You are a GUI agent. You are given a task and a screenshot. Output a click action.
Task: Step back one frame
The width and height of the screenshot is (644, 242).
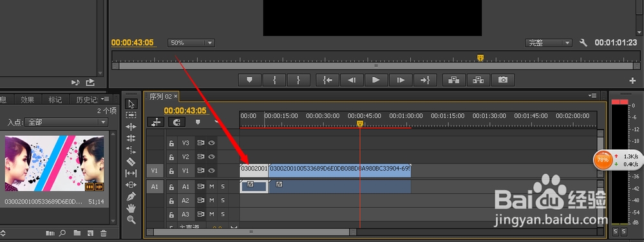[352, 80]
